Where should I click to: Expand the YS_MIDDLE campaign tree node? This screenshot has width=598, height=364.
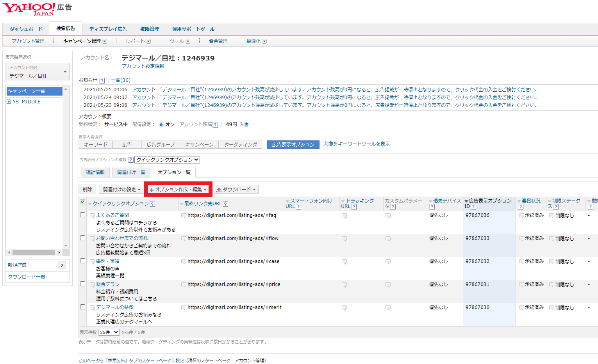point(9,102)
